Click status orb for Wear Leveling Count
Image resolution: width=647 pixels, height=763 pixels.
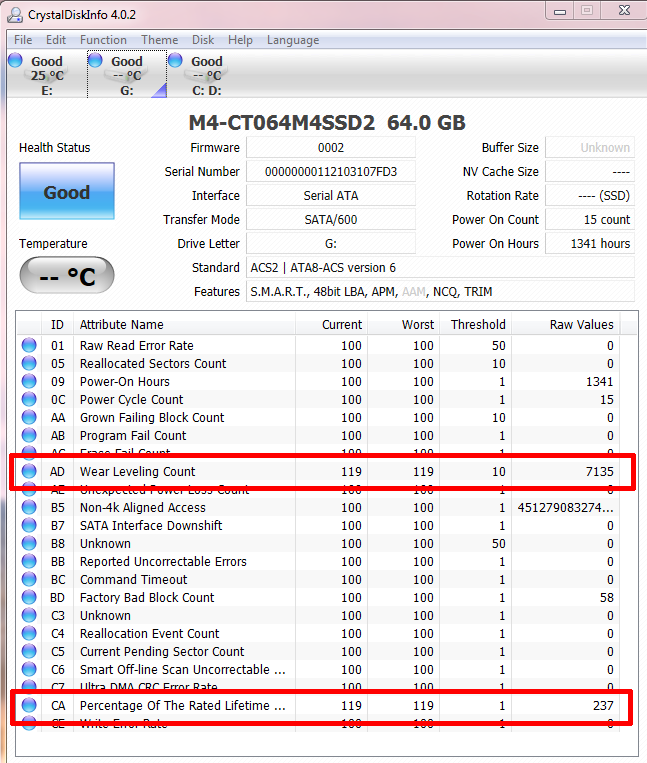tap(29, 471)
